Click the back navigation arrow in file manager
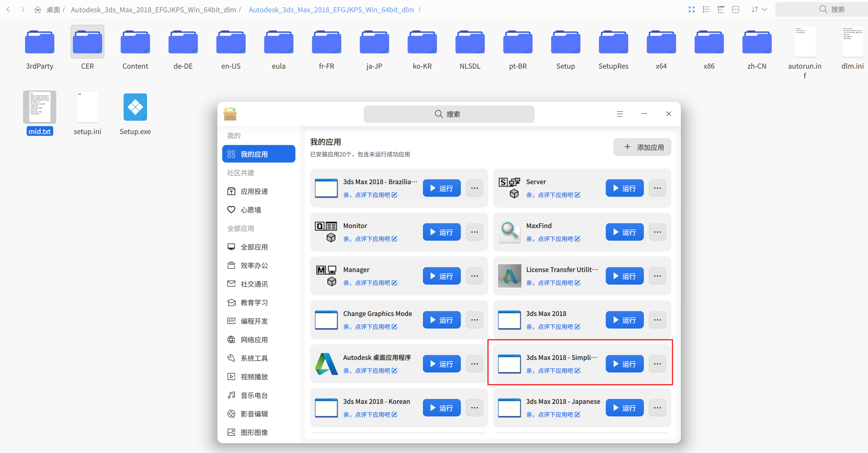The height and width of the screenshot is (453, 868). [x=8, y=9]
